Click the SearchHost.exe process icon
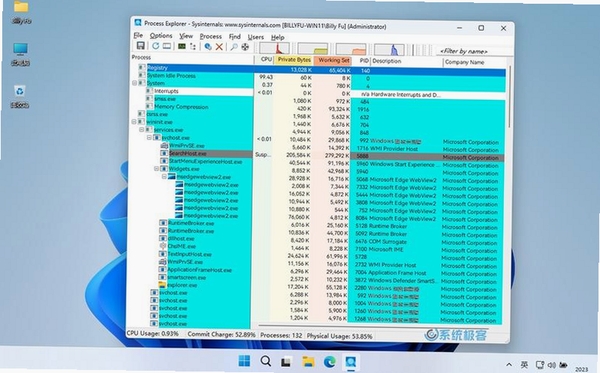 164,153
